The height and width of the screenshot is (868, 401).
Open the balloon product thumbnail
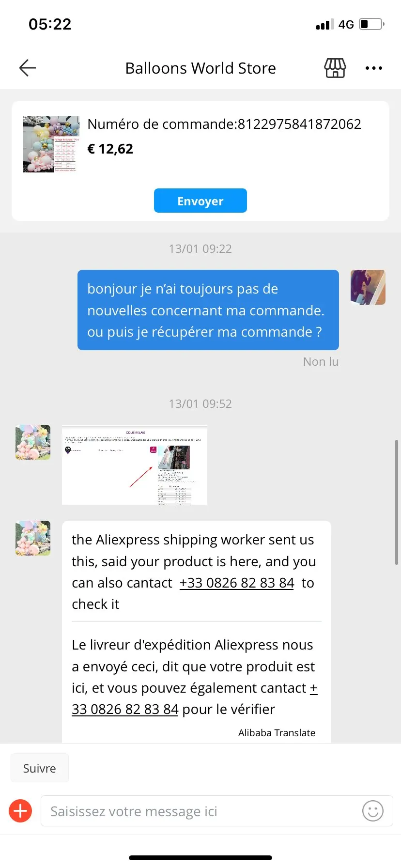(x=51, y=144)
